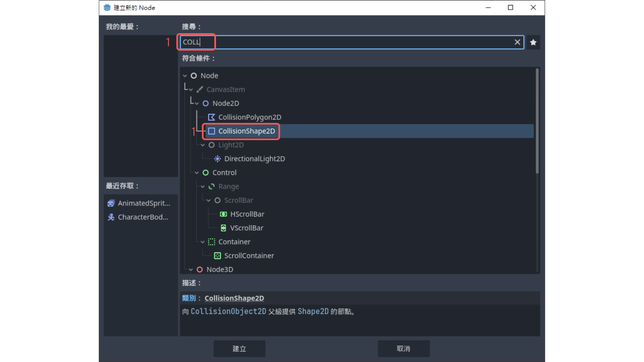
Task: Click the AnimatedSprite recent item icon
Action: coord(111,203)
